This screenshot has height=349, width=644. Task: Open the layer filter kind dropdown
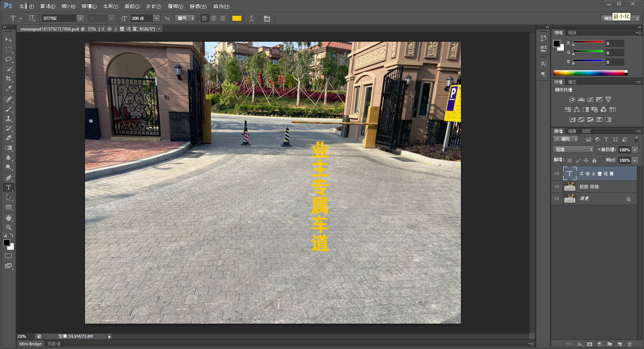[566, 139]
